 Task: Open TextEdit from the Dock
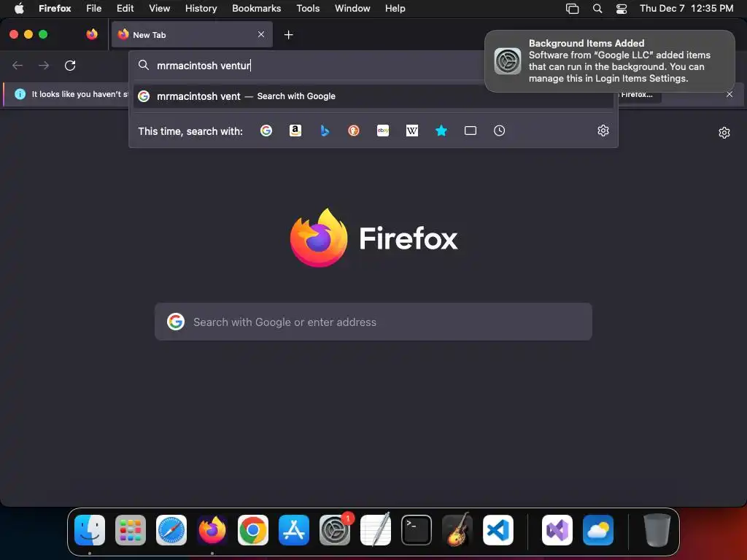(x=376, y=530)
